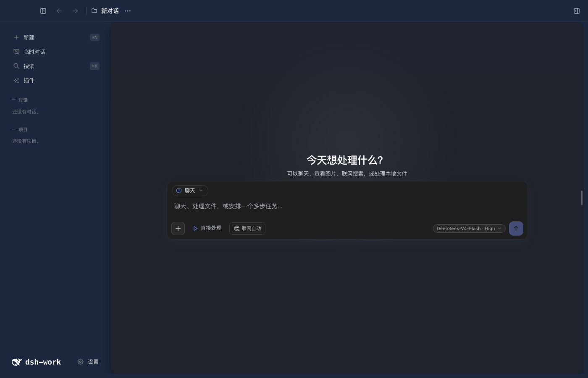Click the 还没有对话。 text
This screenshot has height=378, width=588.
(x=26, y=112)
